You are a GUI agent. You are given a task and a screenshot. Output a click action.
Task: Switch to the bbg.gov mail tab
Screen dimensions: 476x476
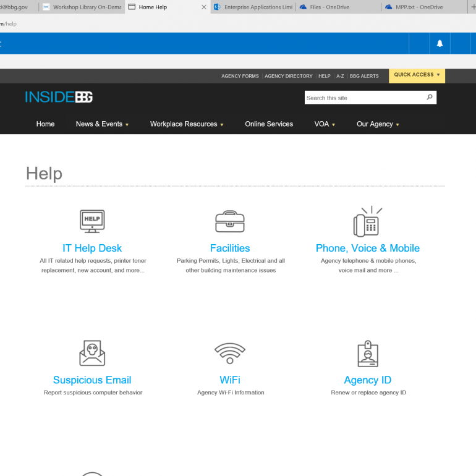tap(19, 7)
